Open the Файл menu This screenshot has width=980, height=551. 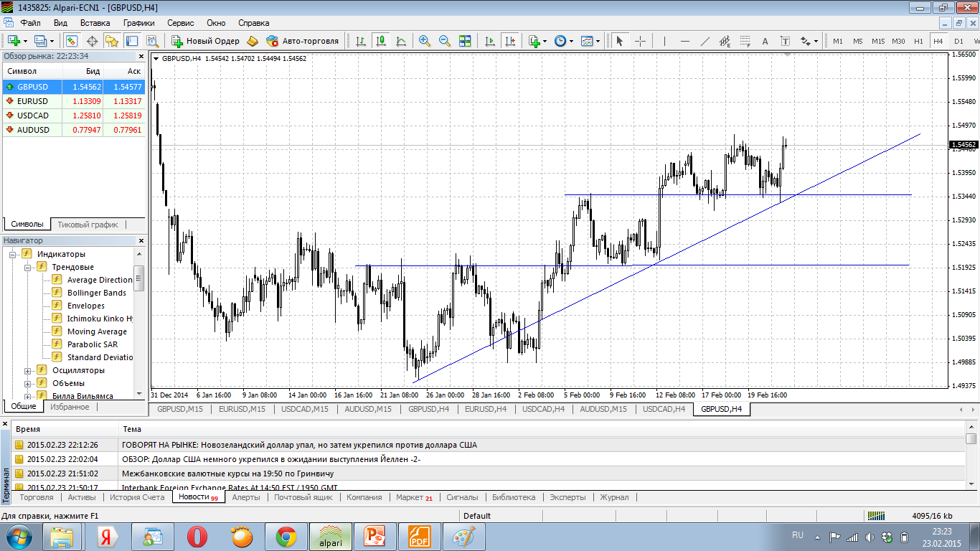point(31,23)
